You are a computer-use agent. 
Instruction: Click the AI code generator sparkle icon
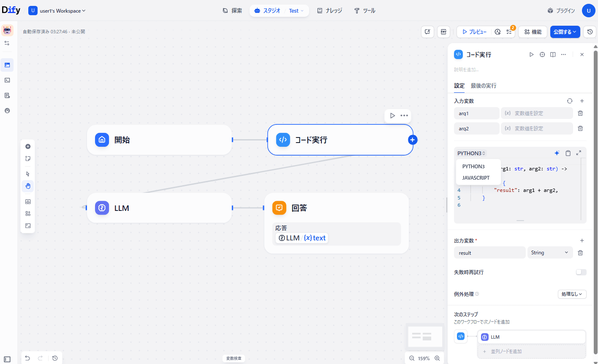pos(557,153)
